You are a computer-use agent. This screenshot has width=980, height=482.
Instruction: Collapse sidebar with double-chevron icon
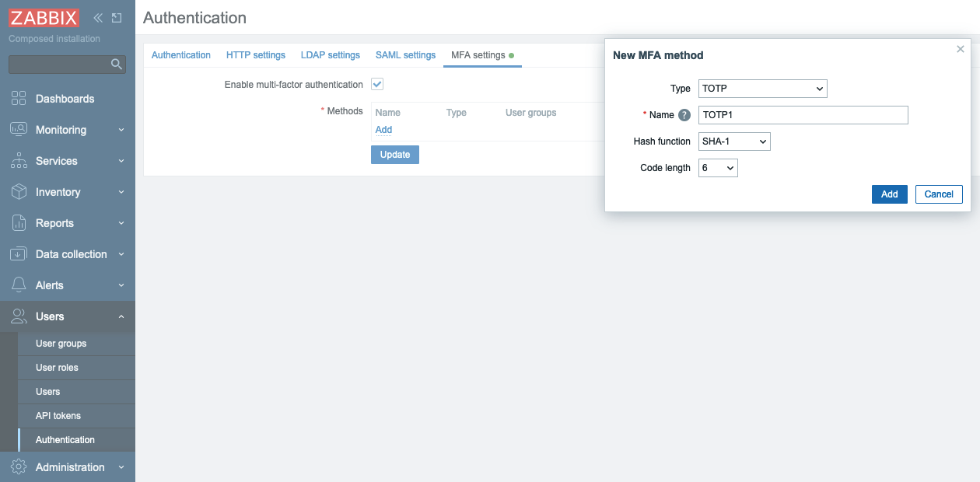click(98, 18)
